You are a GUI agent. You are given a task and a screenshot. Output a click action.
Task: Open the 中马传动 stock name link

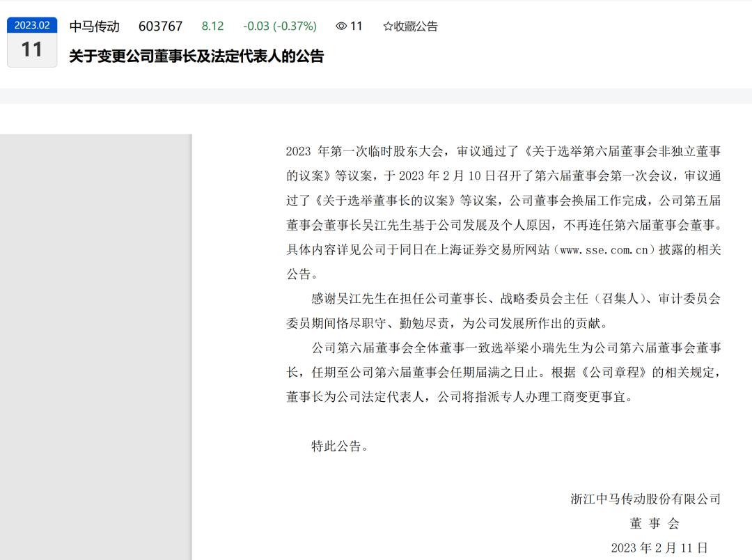pyautogui.click(x=95, y=26)
